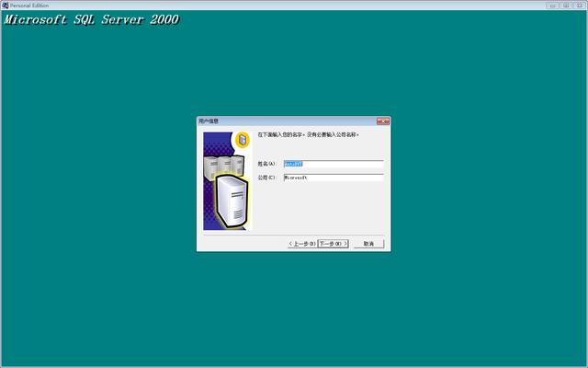Go back with the 上一步 button
Image resolution: width=588 pixels, height=368 pixels.
tap(302, 244)
